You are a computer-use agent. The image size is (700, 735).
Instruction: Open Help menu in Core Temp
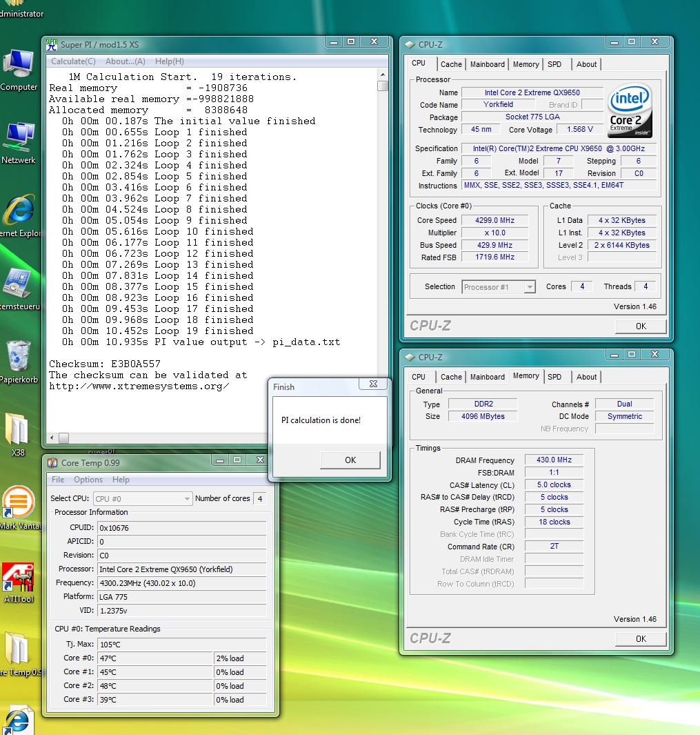coord(121,480)
